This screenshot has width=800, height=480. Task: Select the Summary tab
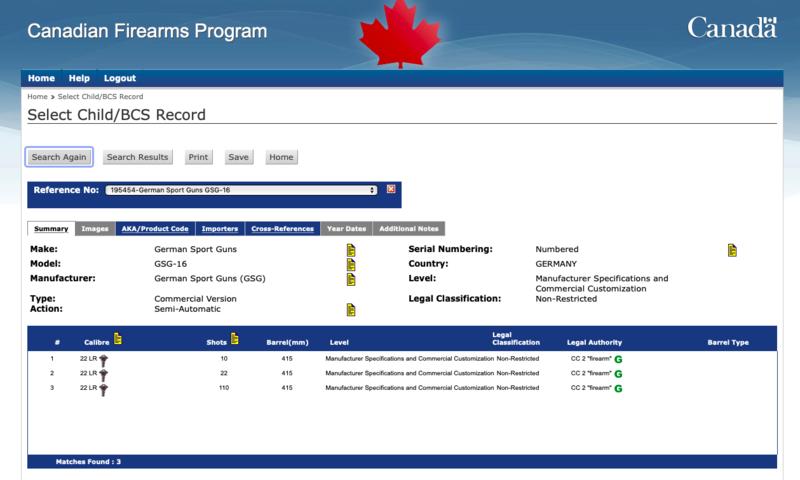[51, 229]
